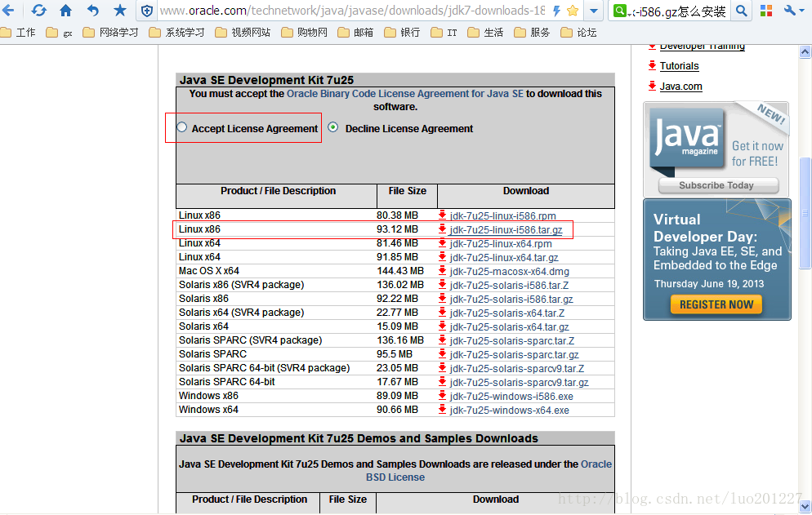Open the gx bookmark folder

coord(59,33)
